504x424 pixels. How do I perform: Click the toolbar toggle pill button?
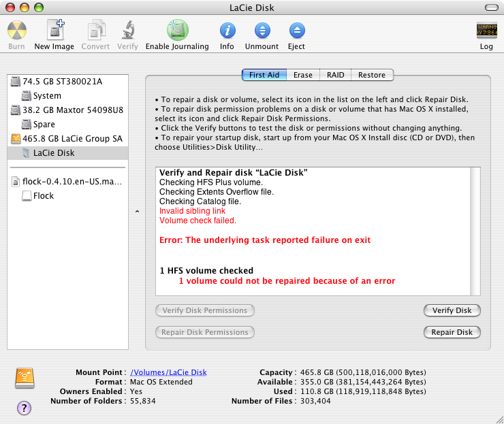point(492,7)
